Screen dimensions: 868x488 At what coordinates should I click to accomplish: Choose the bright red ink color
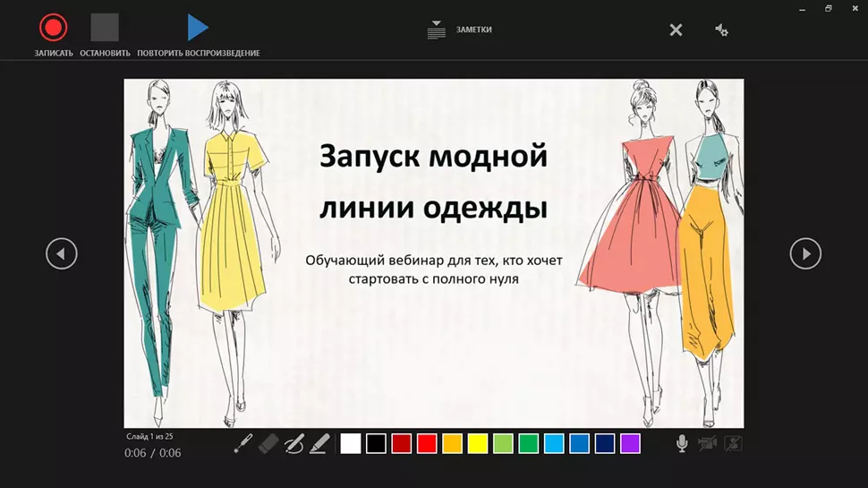(x=427, y=443)
